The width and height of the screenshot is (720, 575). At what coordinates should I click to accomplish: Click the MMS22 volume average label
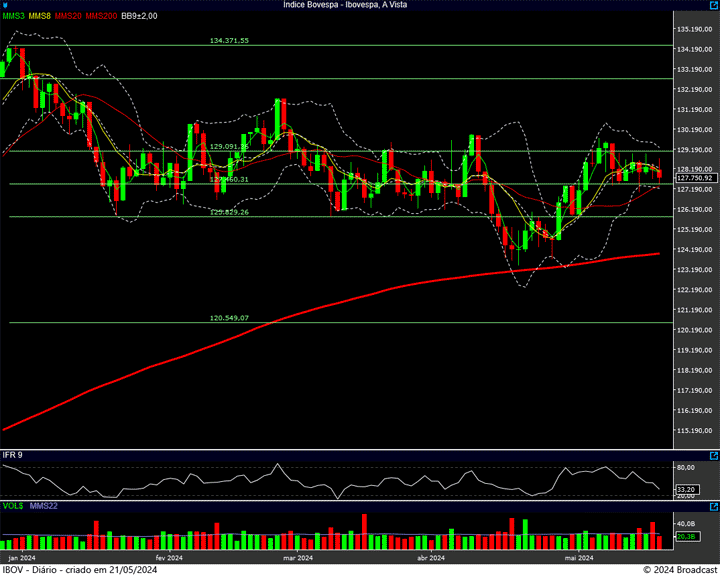pos(45,507)
